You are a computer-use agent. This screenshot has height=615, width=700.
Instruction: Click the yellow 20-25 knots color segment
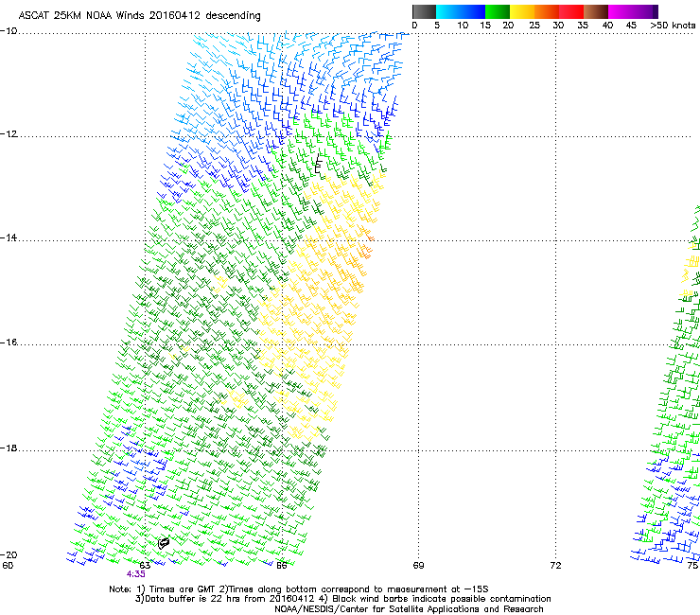point(522,11)
